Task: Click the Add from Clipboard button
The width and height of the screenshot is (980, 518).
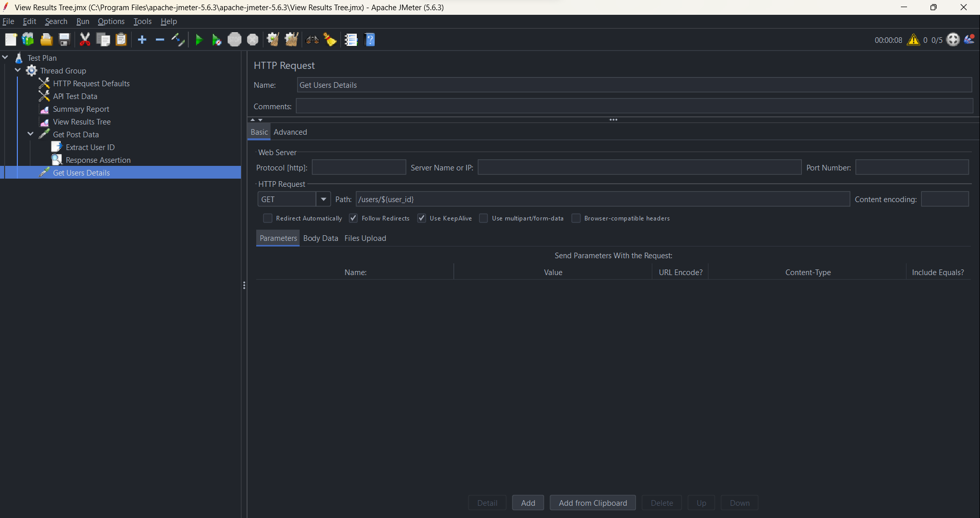Action: click(592, 503)
